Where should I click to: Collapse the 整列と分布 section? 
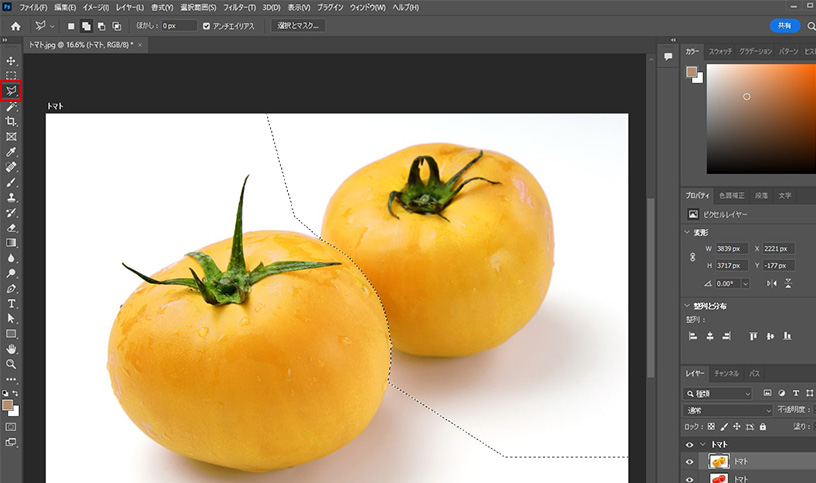tap(687, 306)
